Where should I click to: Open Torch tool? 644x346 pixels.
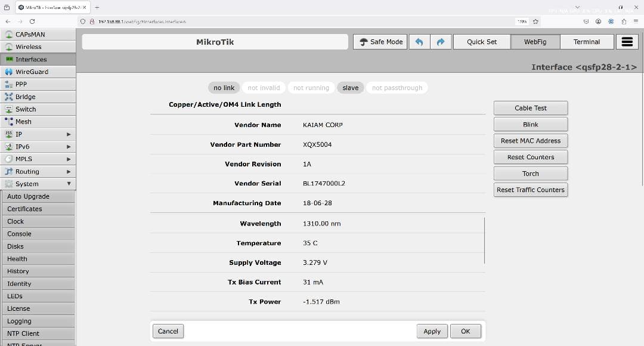click(x=531, y=174)
